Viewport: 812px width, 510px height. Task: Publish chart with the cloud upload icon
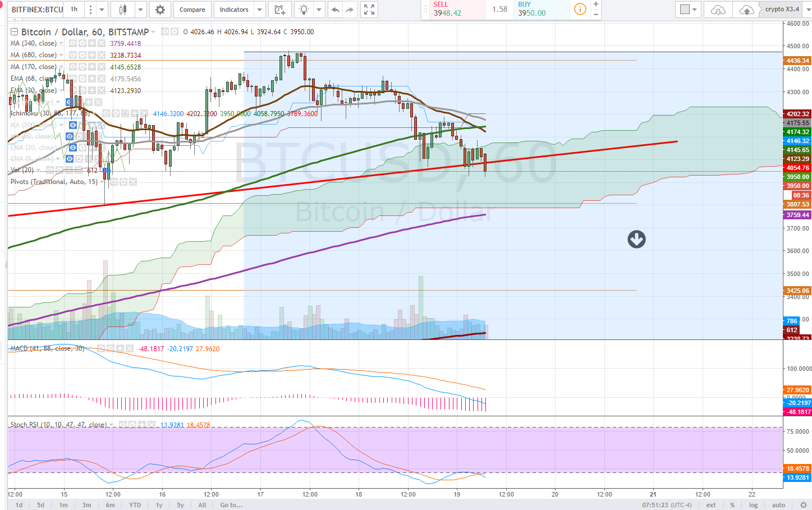[746, 10]
